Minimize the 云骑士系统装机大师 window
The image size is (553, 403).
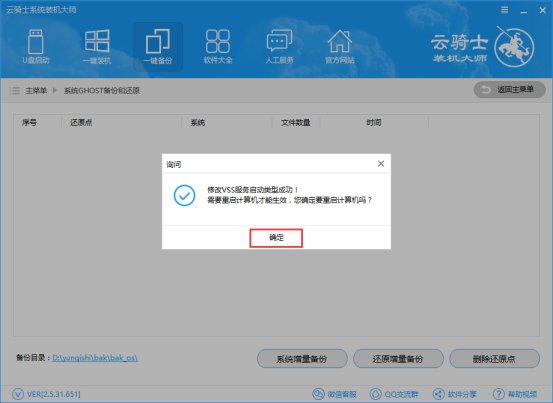click(x=524, y=11)
